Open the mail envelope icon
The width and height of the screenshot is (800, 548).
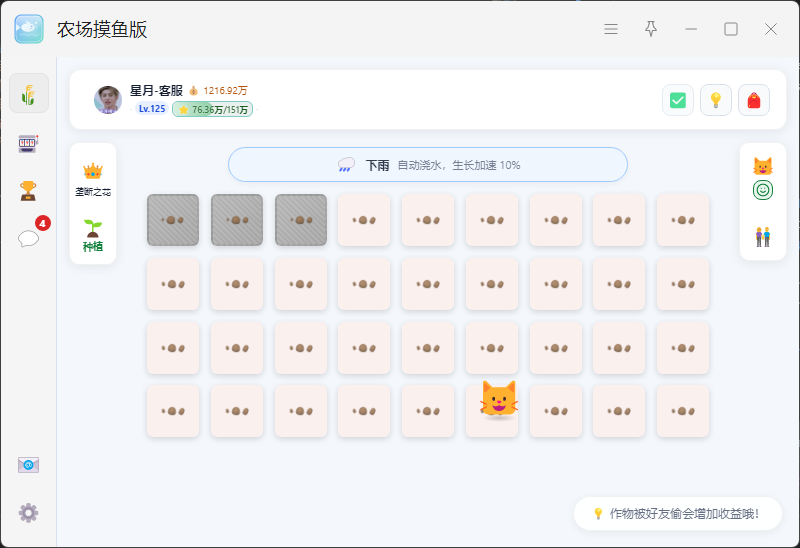tap(29, 465)
